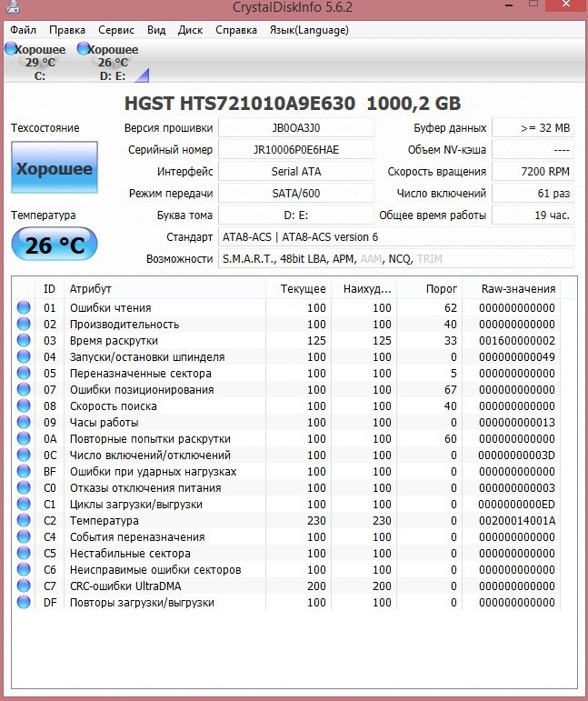This screenshot has width=588, height=701.
Task: Click status icon for Число включений/отключений
Action: pyautogui.click(x=24, y=456)
